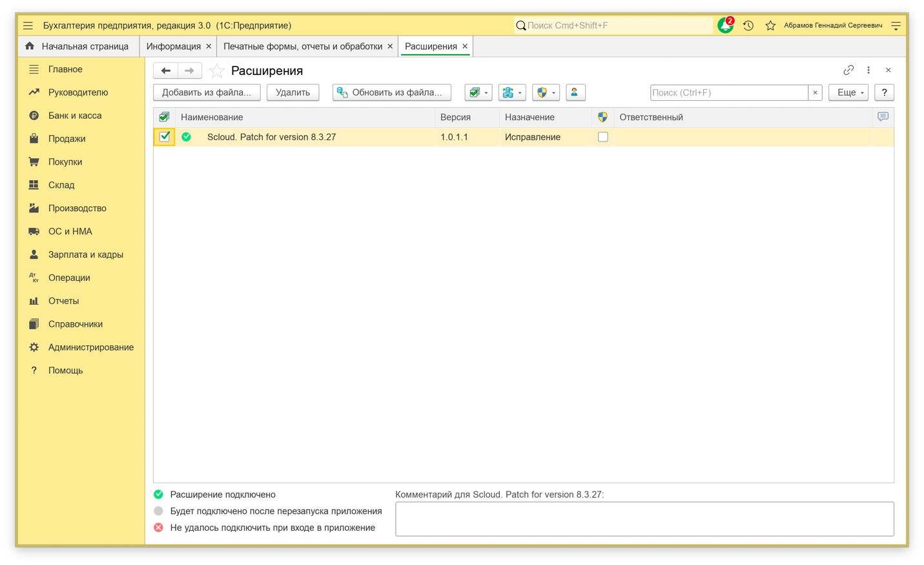Image resolution: width=924 pixels, height=565 pixels.
Task: Click the Удалить button
Action: click(x=293, y=92)
